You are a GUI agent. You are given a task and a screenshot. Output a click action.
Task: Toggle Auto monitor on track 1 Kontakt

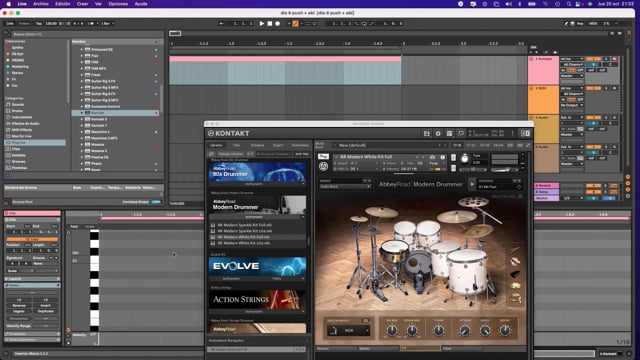point(571,70)
